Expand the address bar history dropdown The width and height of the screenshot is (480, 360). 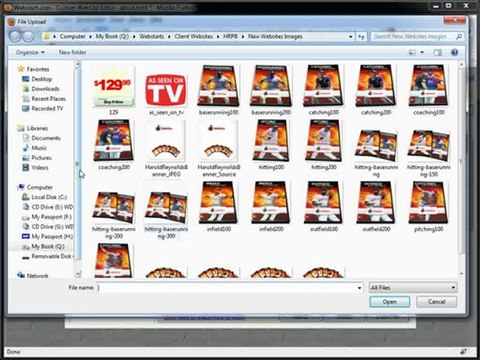point(351,36)
